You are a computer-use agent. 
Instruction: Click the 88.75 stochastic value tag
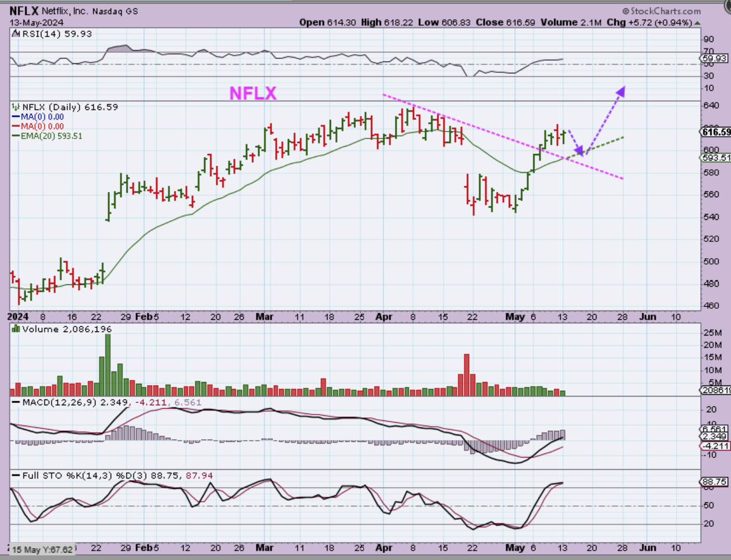pyautogui.click(x=714, y=482)
